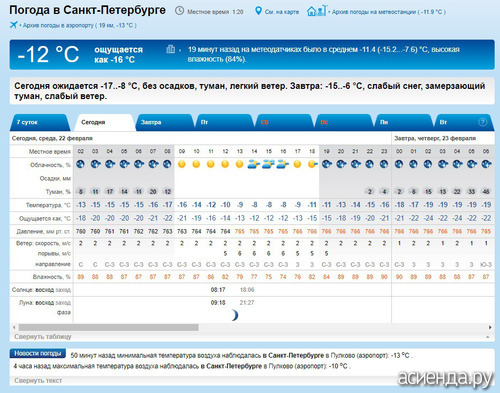Click the right scroll arrow of table

(x=490, y=327)
